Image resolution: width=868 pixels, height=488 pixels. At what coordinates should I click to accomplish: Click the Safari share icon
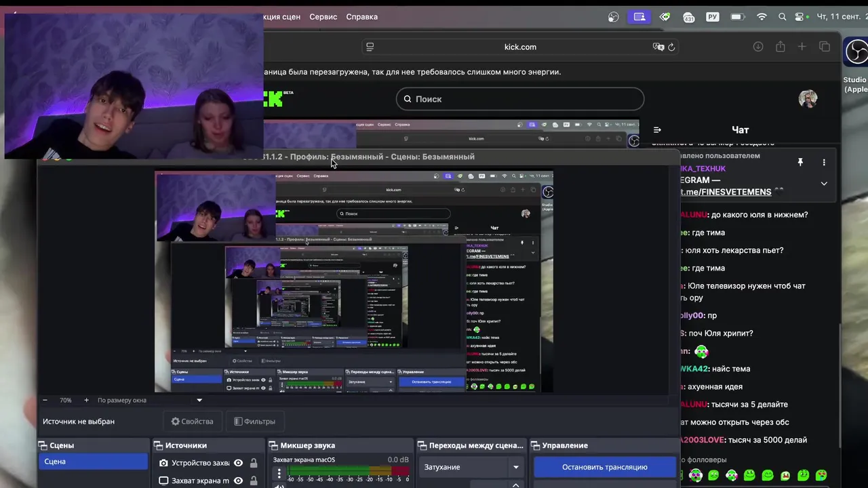tap(781, 47)
